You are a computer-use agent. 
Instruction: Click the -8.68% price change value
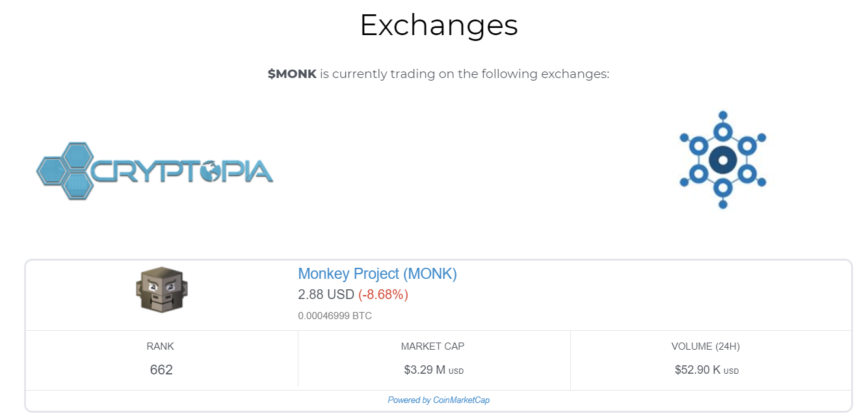click(383, 294)
